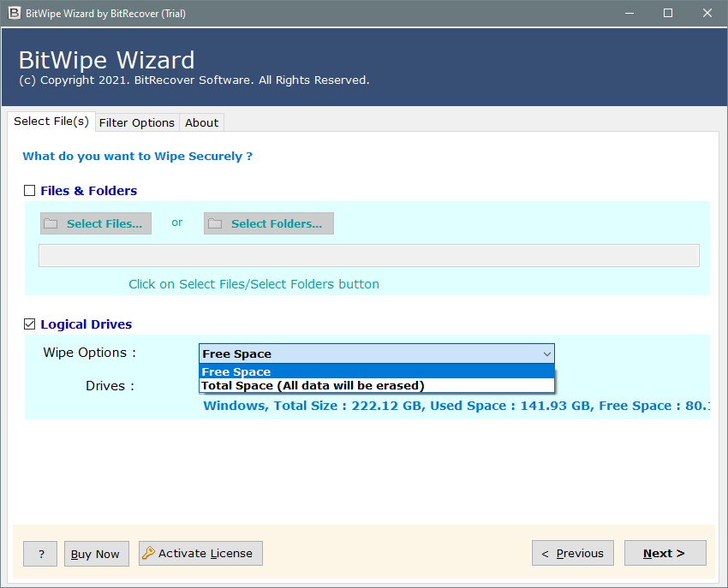The height and width of the screenshot is (588, 728).
Task: Click the key icon on Activate License
Action: (x=148, y=553)
